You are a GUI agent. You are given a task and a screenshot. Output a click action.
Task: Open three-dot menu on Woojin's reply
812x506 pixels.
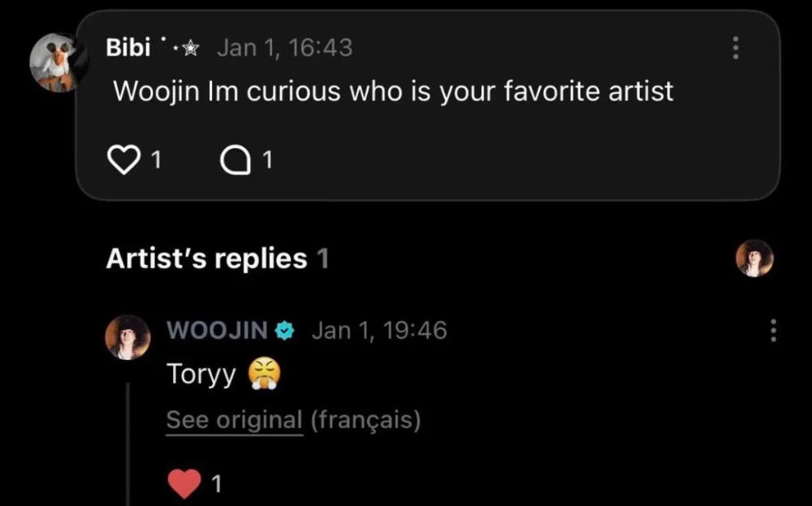click(x=773, y=331)
